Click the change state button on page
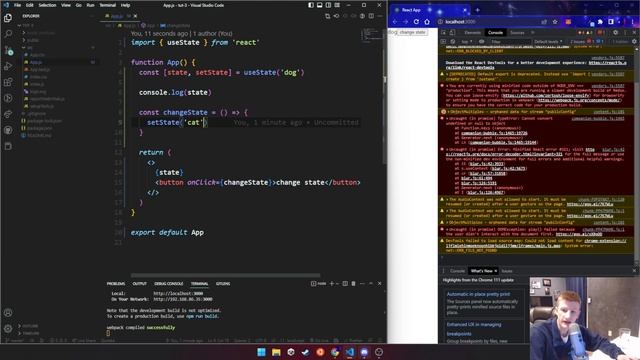Image resolution: width=640 pixels, height=360 pixels. (412, 32)
